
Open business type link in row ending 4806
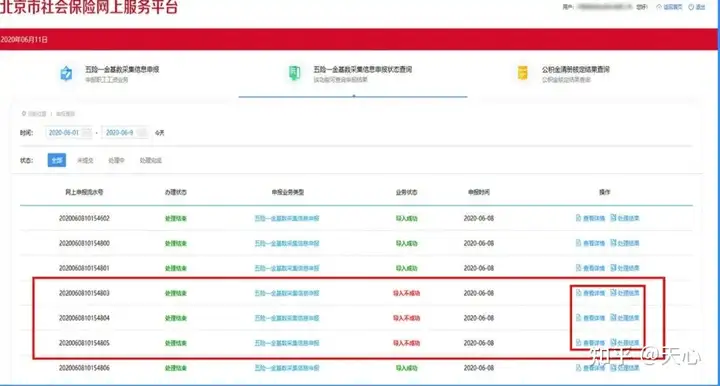pyautogui.click(x=287, y=368)
